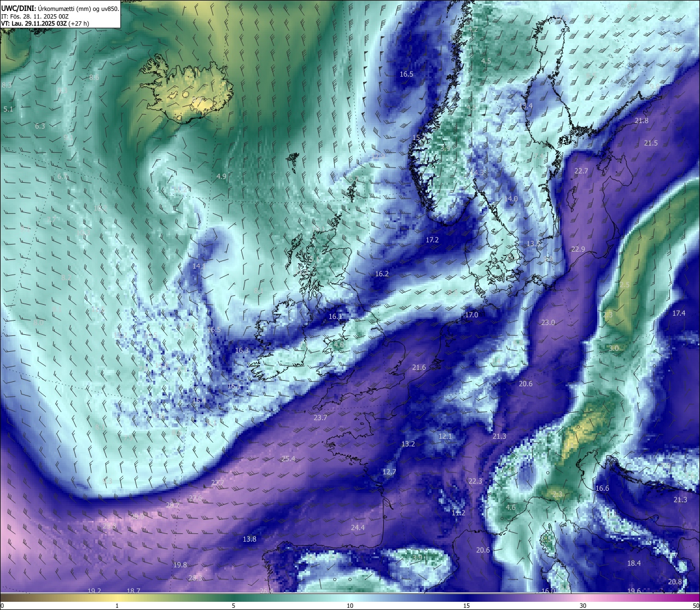Click the 21.8 map value
The image size is (700, 610).
[x=642, y=120]
